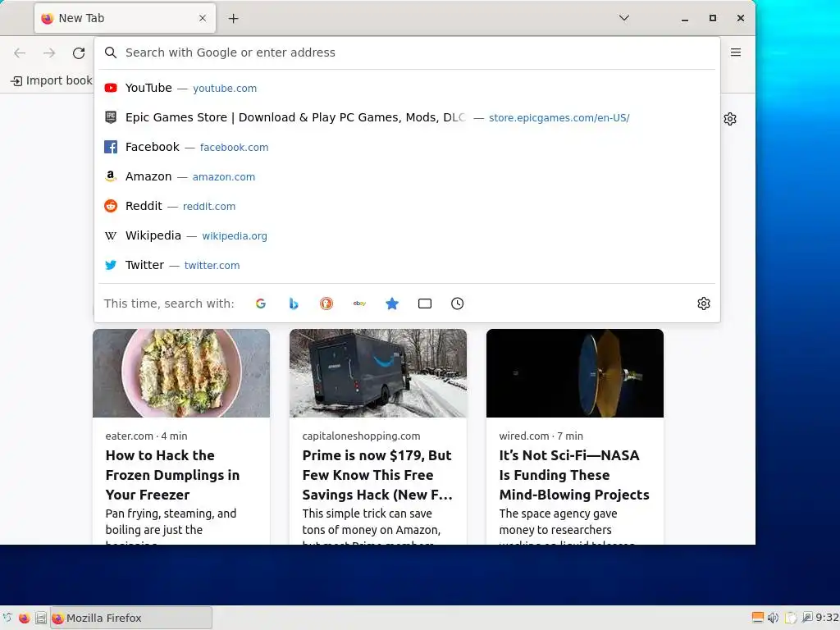Search history using clock icon
Viewport: 840px width, 630px height.
pos(458,304)
